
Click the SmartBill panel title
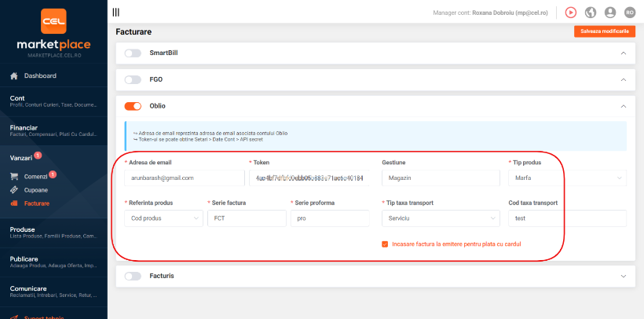pyautogui.click(x=163, y=53)
